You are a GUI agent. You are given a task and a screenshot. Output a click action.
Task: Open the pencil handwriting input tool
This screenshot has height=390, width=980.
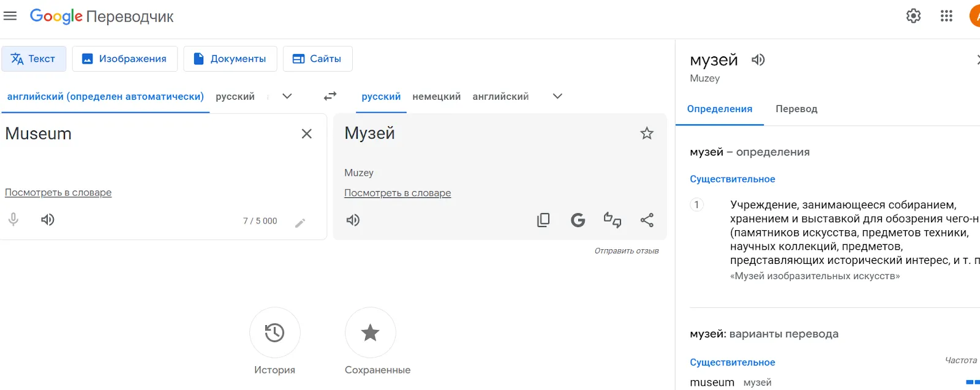click(x=300, y=223)
